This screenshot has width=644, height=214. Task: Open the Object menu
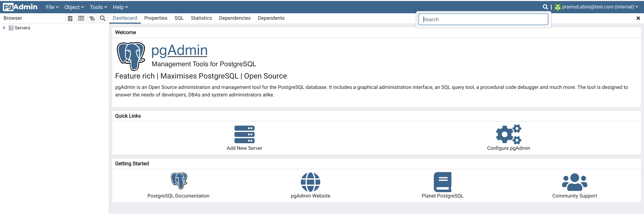[x=74, y=7]
